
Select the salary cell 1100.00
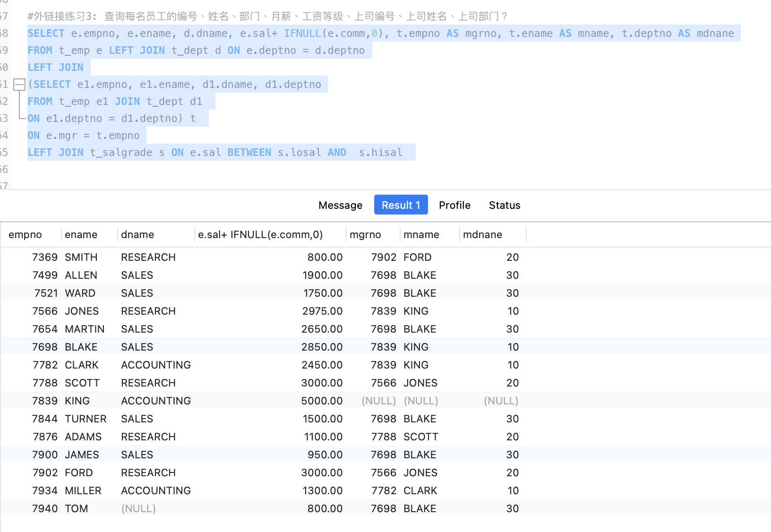coord(323,437)
